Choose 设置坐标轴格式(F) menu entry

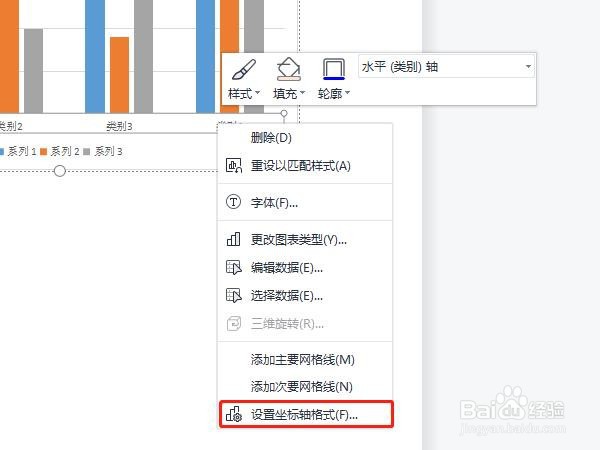point(305,414)
